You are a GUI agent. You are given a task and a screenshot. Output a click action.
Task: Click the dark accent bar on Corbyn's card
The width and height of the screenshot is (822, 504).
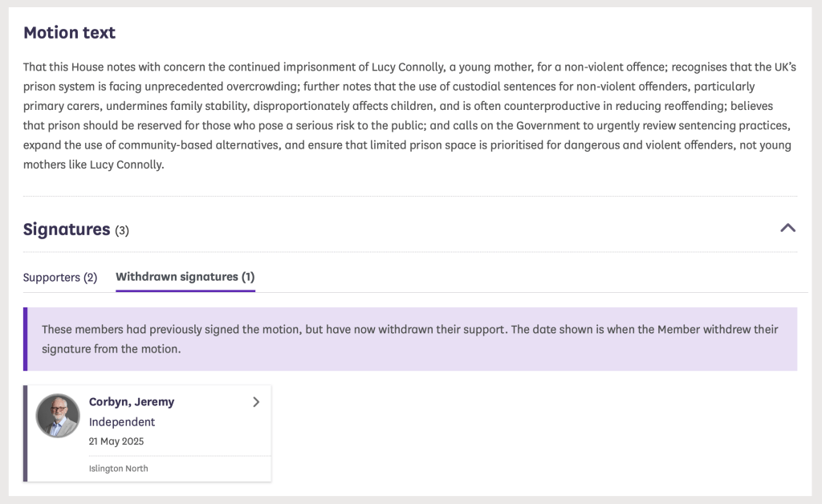click(26, 433)
